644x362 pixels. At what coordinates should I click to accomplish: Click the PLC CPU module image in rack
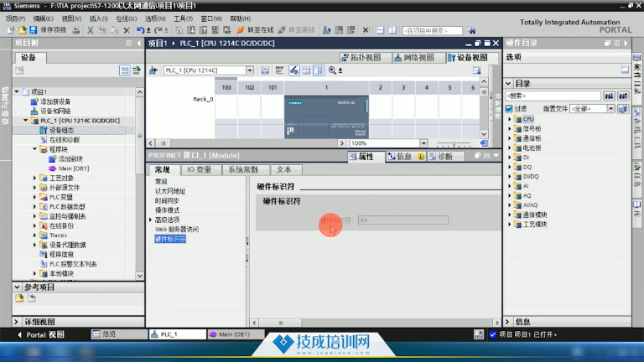pos(326,116)
